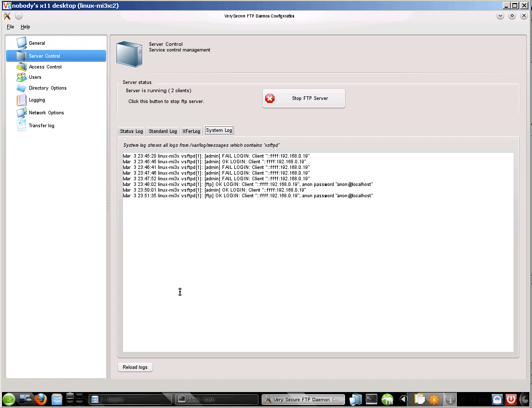The image size is (532, 408).
Task: Click the 23:47:52 FAIL LOGIN log line
Action: (216, 179)
